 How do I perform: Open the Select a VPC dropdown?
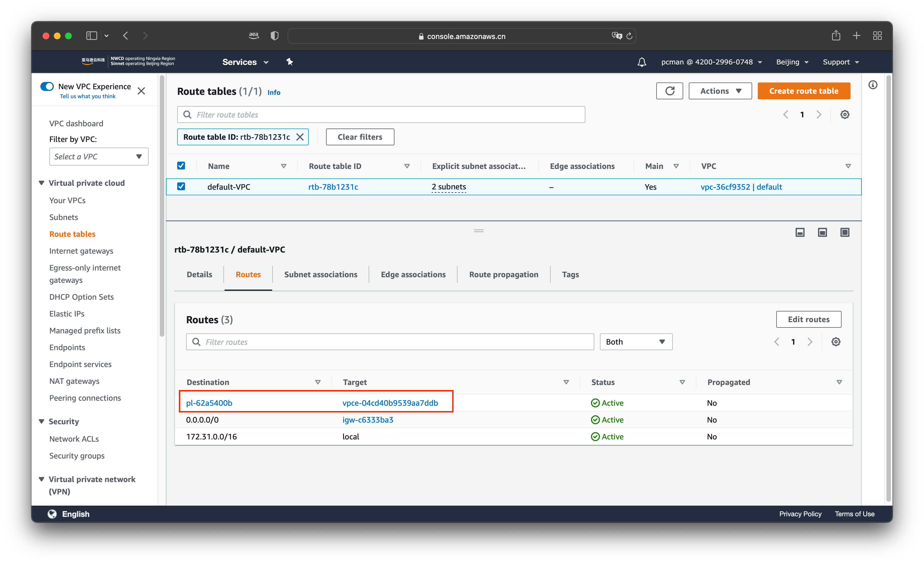click(x=99, y=157)
